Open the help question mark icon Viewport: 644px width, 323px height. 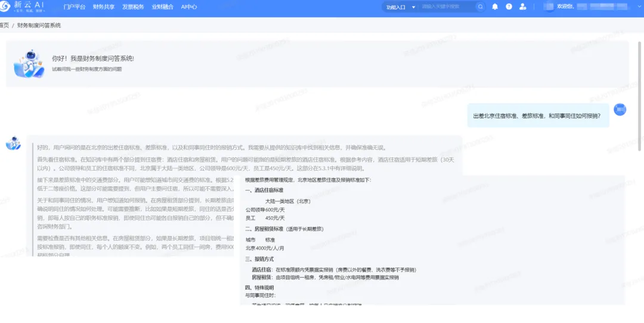coord(509,7)
